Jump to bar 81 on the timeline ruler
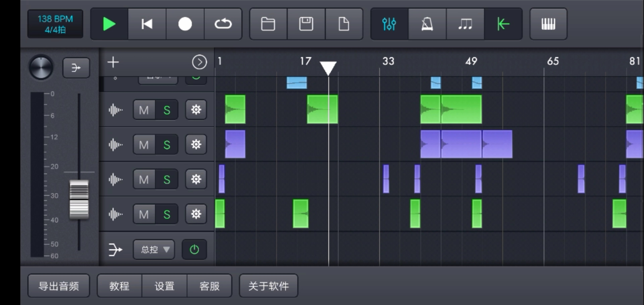644x305 pixels. tap(635, 61)
